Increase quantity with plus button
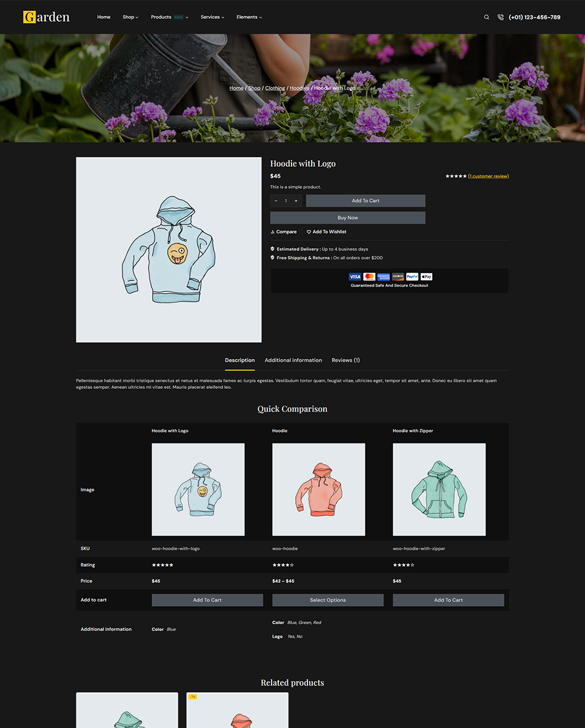Image resolution: width=585 pixels, height=728 pixels. (x=296, y=201)
